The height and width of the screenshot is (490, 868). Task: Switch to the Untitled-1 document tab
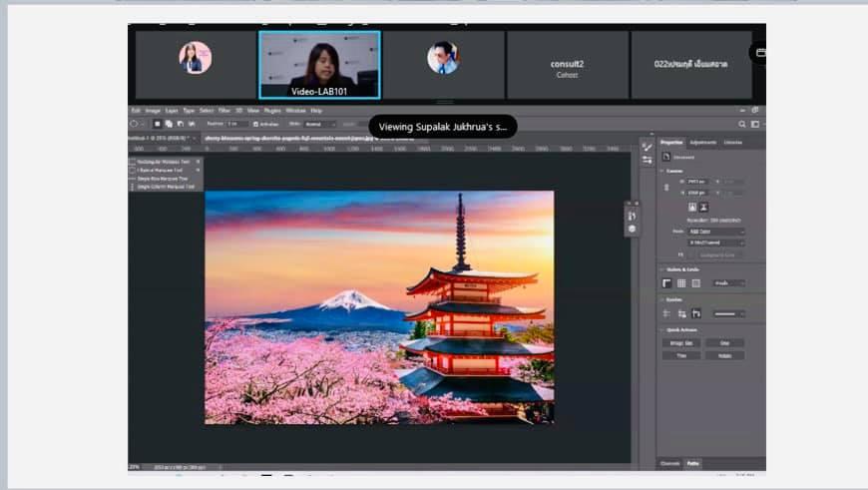[x=163, y=139]
